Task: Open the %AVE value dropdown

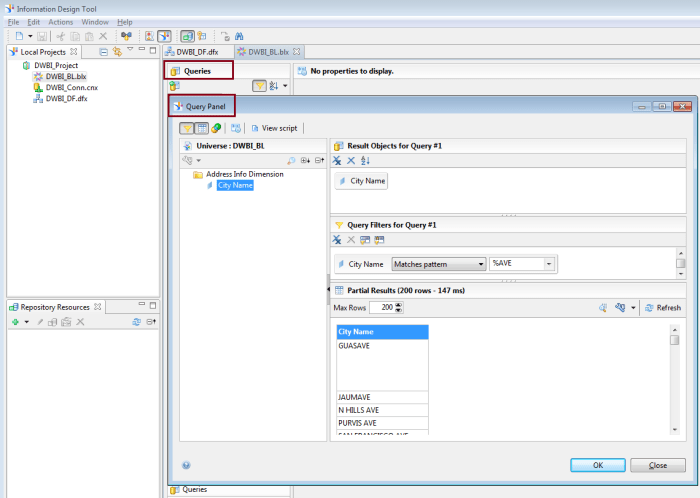Action: pos(549,264)
